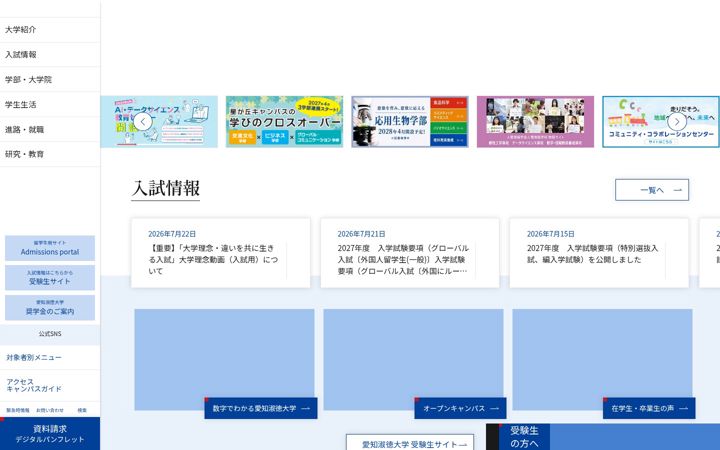Click the 一覧へ button
Image resolution: width=720 pixels, height=450 pixels.
(652, 190)
